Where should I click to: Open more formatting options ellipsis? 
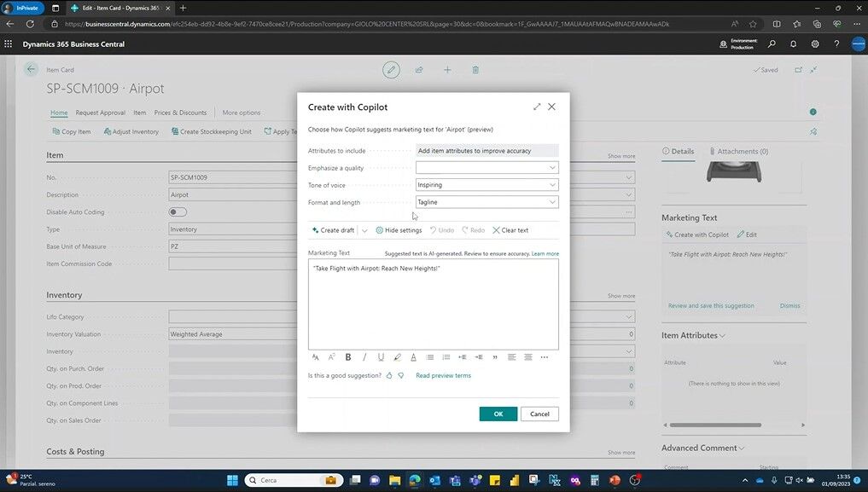(x=545, y=357)
